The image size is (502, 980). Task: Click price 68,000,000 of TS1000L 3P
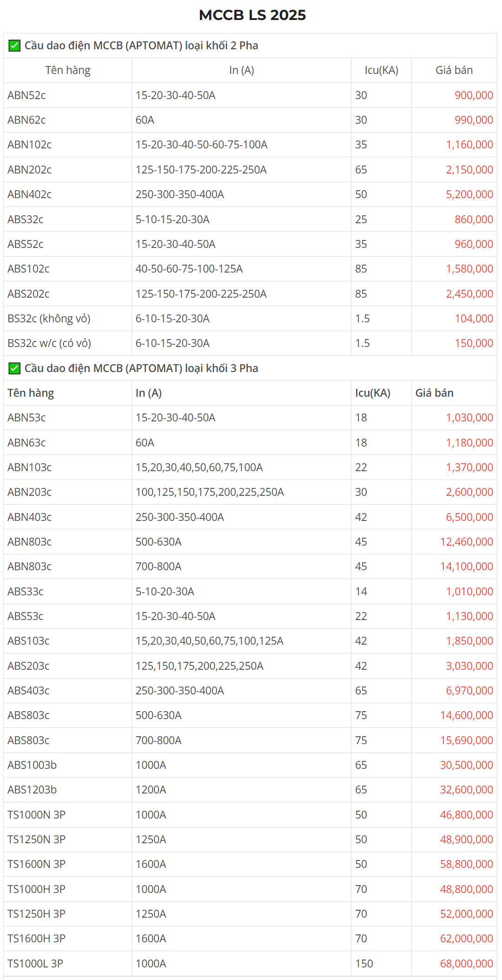pyautogui.click(x=466, y=964)
